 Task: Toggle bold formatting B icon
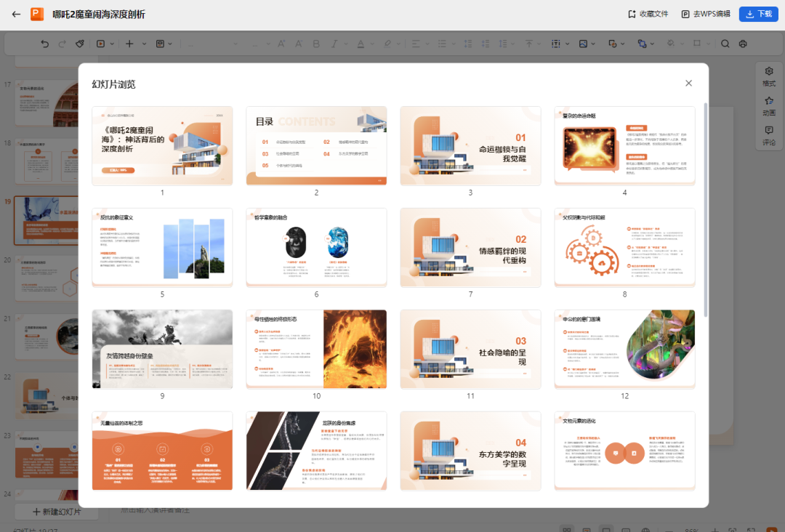pos(316,44)
